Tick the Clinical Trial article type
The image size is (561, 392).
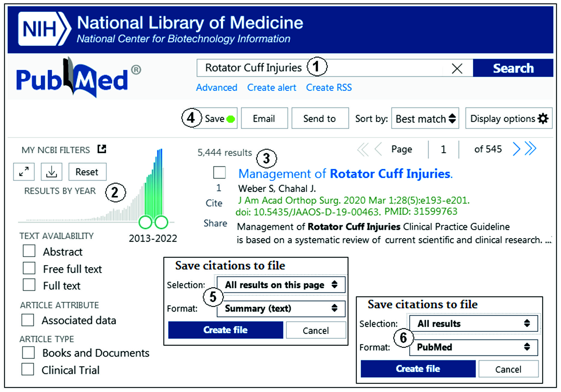pyautogui.click(x=28, y=369)
